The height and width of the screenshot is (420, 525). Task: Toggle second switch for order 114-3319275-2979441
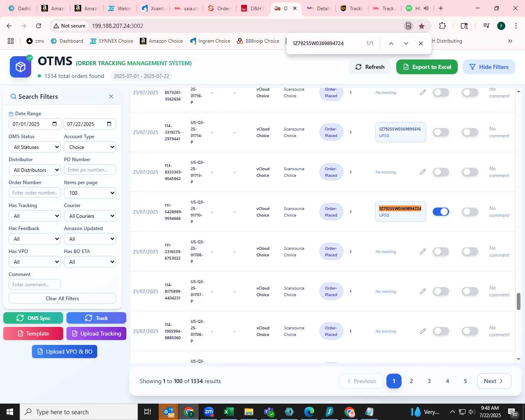(470, 132)
